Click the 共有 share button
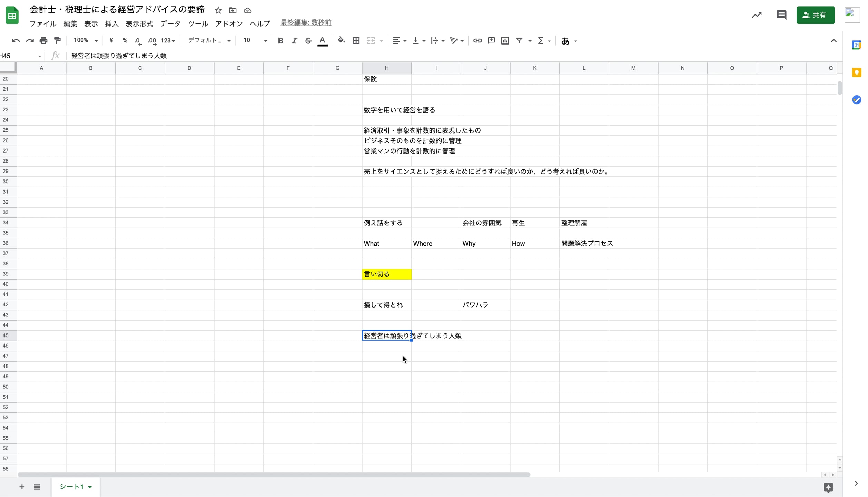868x497 pixels. point(816,15)
